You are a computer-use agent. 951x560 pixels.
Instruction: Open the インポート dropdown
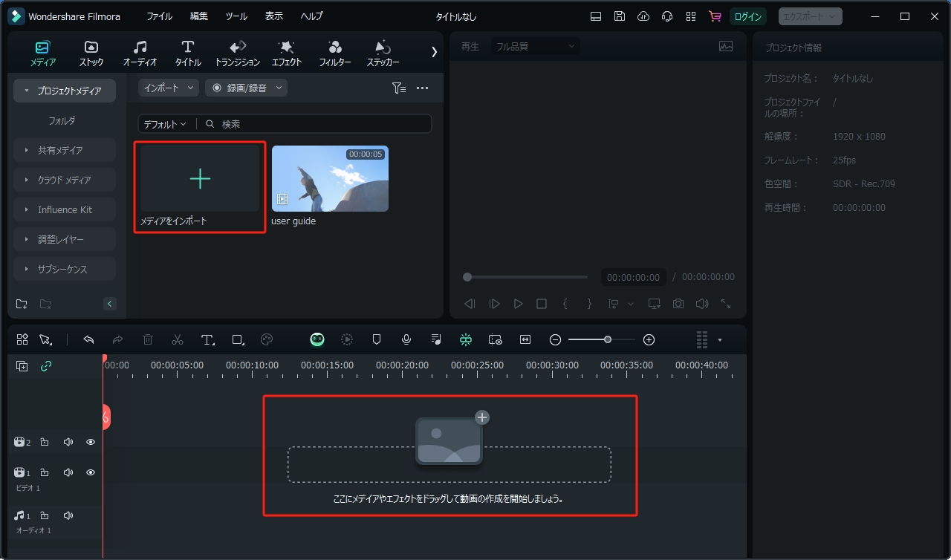[169, 88]
